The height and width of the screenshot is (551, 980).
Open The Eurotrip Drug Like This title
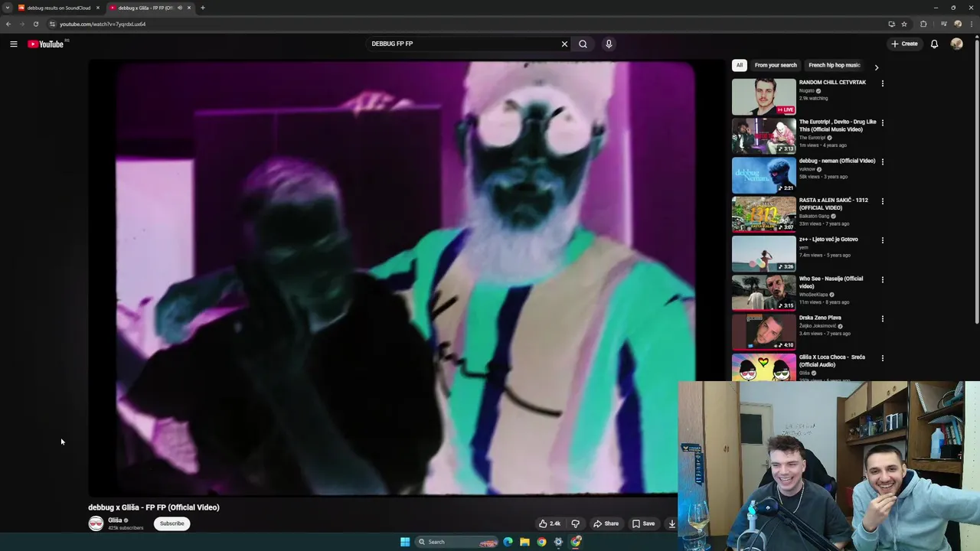[x=838, y=126]
